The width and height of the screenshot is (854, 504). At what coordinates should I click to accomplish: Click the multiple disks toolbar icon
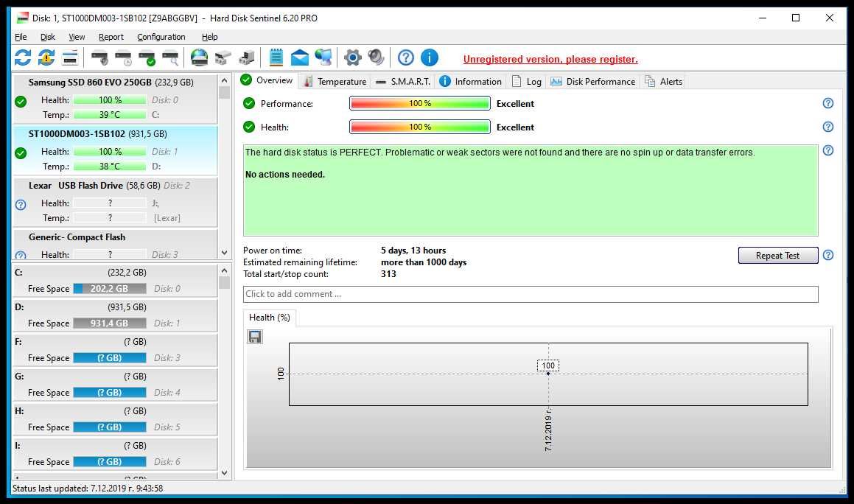tap(223, 57)
